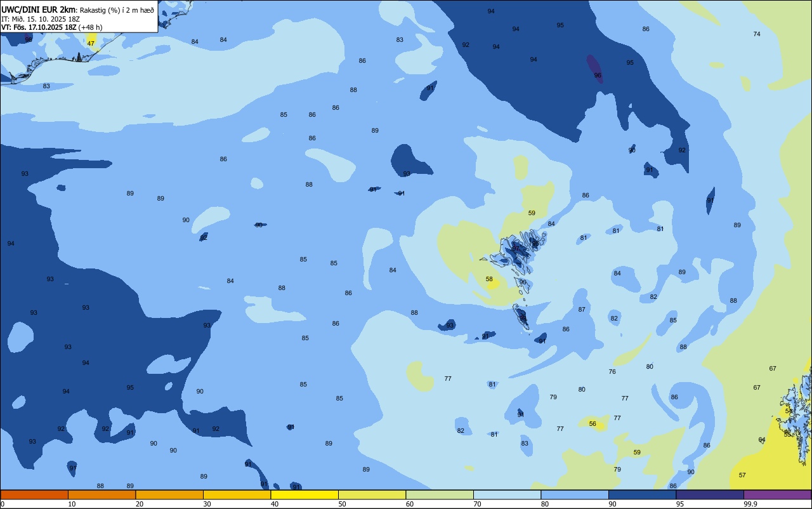Click the 'VT: Fös. 17.10.2025 18Z' line
Image resolution: width=812 pixels, height=509 pixels.
[x=39, y=27]
